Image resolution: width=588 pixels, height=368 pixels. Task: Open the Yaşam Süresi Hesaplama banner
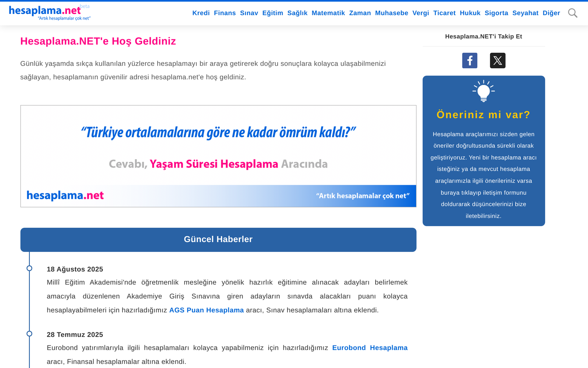(x=218, y=156)
